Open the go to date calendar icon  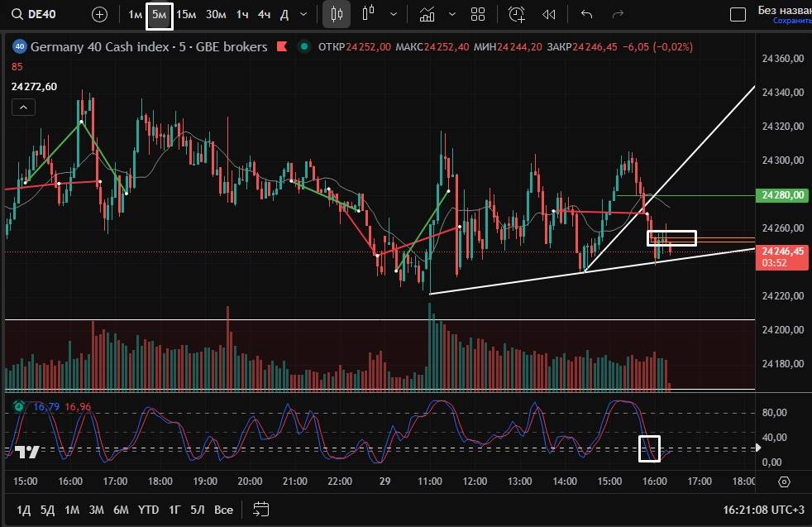[x=261, y=510]
